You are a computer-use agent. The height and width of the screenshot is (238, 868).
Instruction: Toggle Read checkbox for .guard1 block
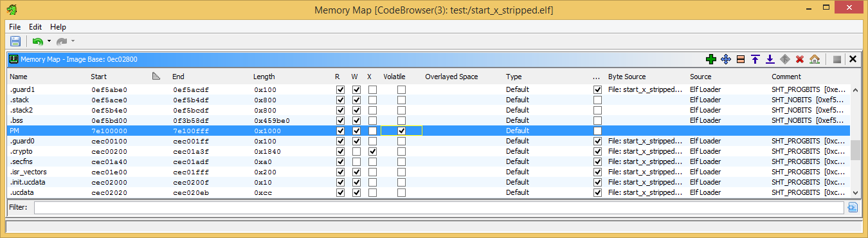tap(340, 89)
